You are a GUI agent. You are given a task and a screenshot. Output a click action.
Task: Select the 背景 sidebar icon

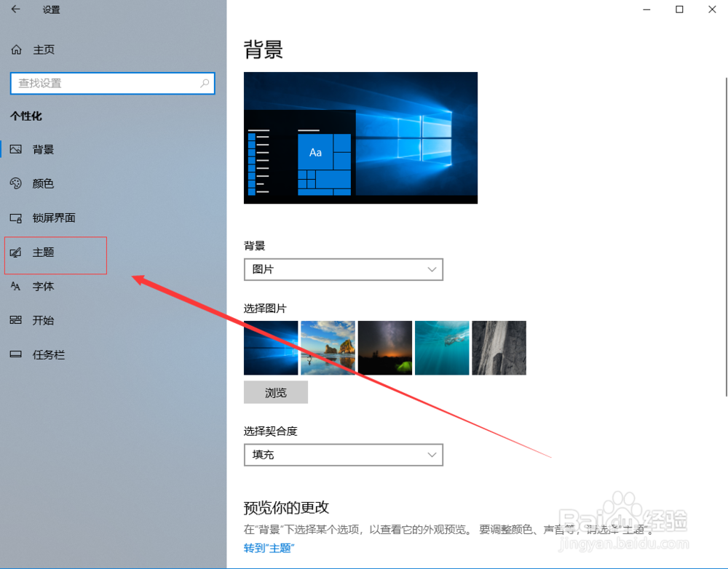17,149
